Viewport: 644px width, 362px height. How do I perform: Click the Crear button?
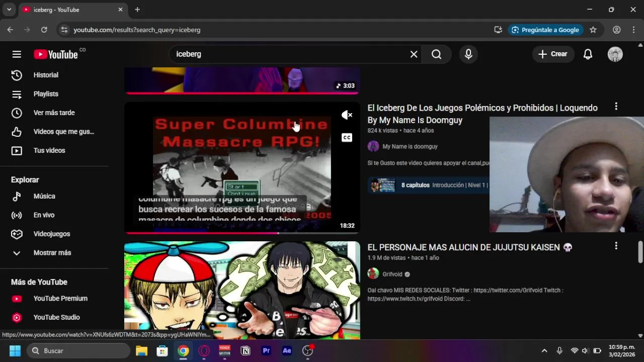pos(553,54)
